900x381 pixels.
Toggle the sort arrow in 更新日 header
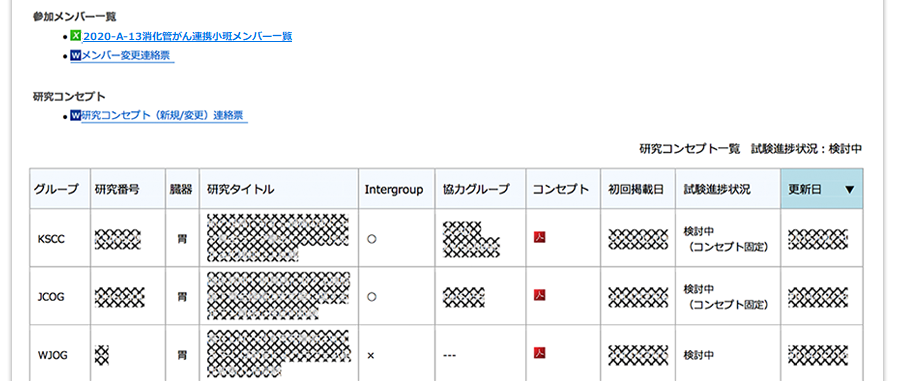pos(849,189)
